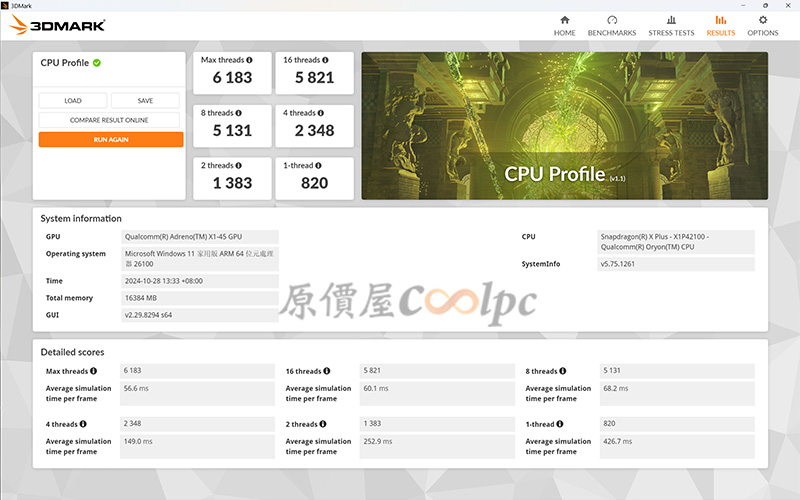
Task: Click info icon on 2 threads card
Action: point(238,165)
